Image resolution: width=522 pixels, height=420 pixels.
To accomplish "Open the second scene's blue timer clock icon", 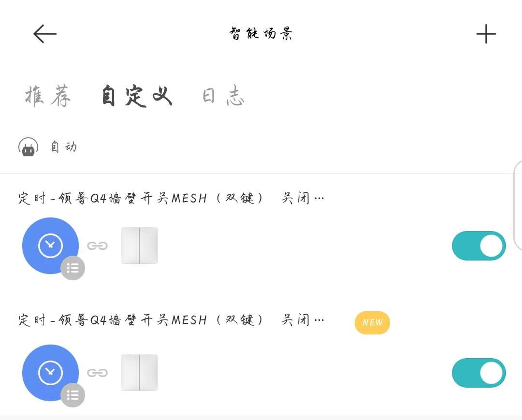I will tap(50, 373).
